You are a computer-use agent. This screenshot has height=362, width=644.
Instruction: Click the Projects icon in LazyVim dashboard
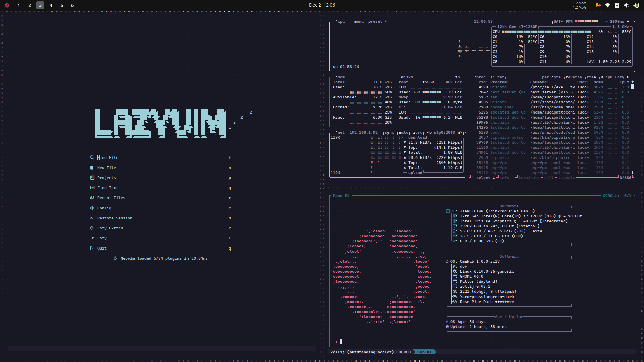pyautogui.click(x=92, y=178)
